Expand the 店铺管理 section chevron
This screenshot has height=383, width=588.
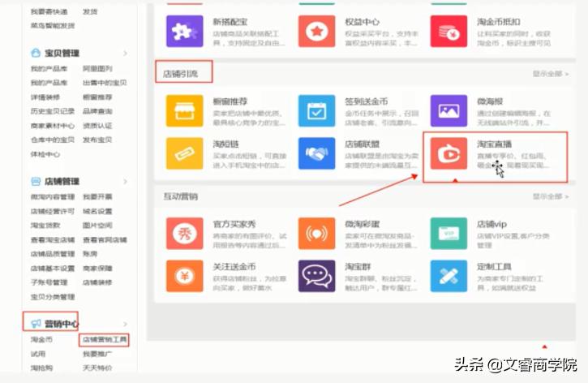tap(125, 182)
